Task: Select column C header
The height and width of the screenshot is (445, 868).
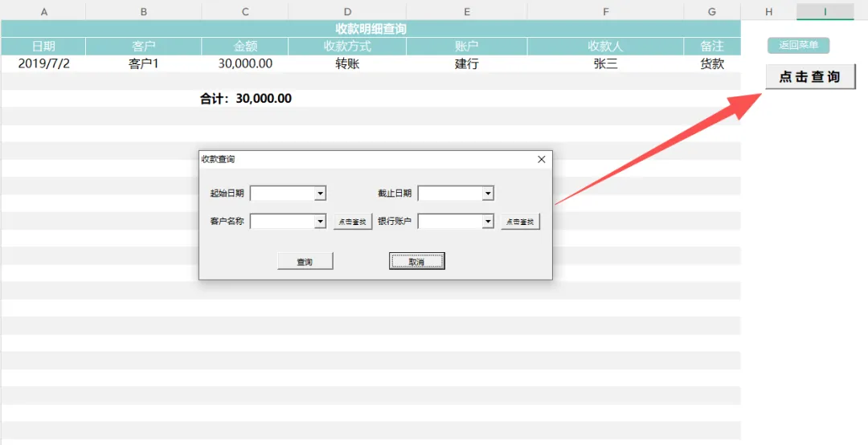Action: point(244,11)
